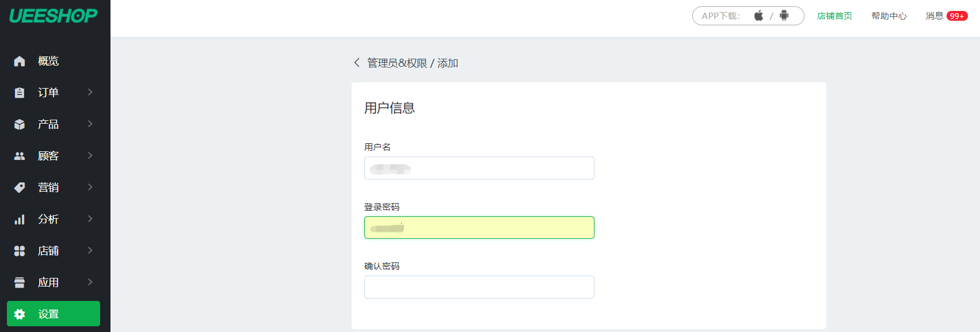Click the Android app download icon
This screenshot has width=980, height=332.
[784, 16]
